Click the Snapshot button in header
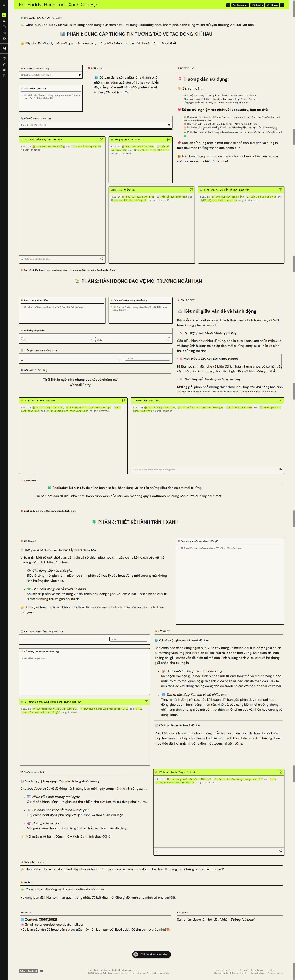Viewport: 295px width, 980px height. 240,5
